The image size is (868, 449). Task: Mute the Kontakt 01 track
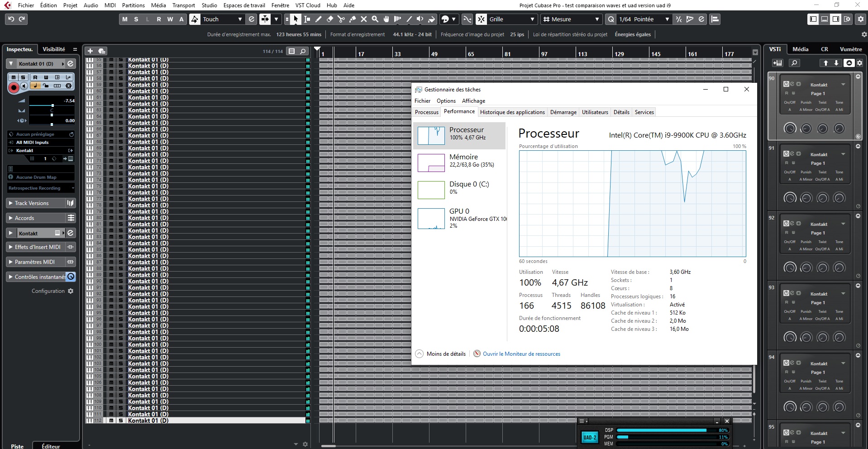14,77
